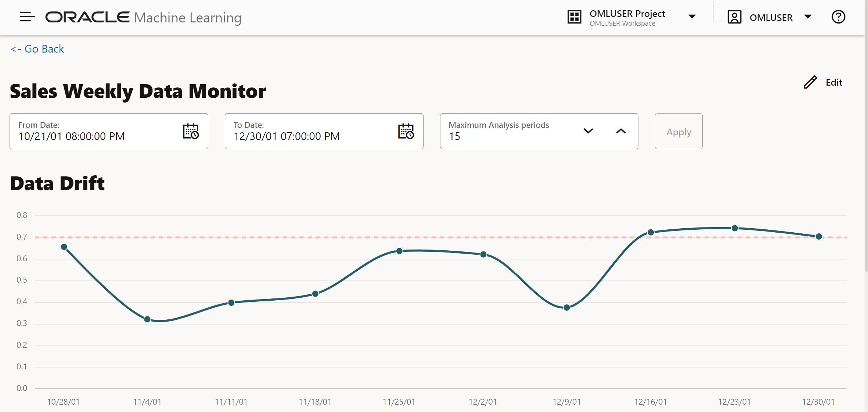Open the help question mark icon

click(x=838, y=17)
